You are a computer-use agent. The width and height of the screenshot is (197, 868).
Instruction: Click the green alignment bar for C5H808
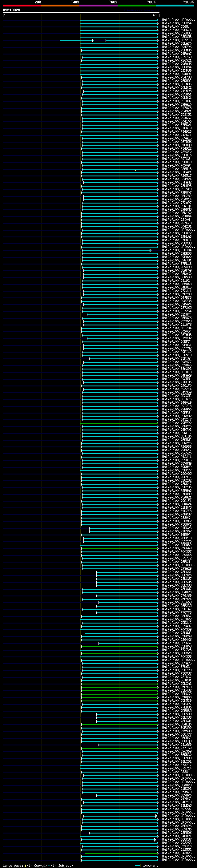tap(119, 647)
